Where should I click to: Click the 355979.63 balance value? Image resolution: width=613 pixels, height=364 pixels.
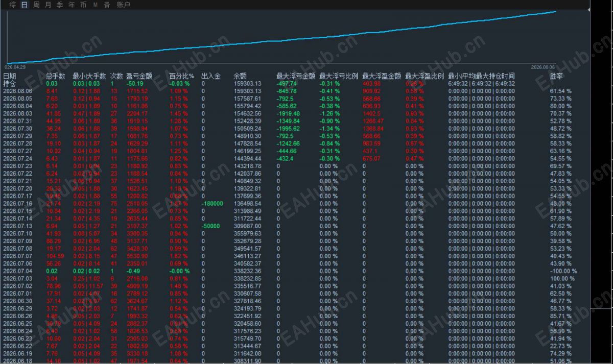pyautogui.click(x=247, y=234)
